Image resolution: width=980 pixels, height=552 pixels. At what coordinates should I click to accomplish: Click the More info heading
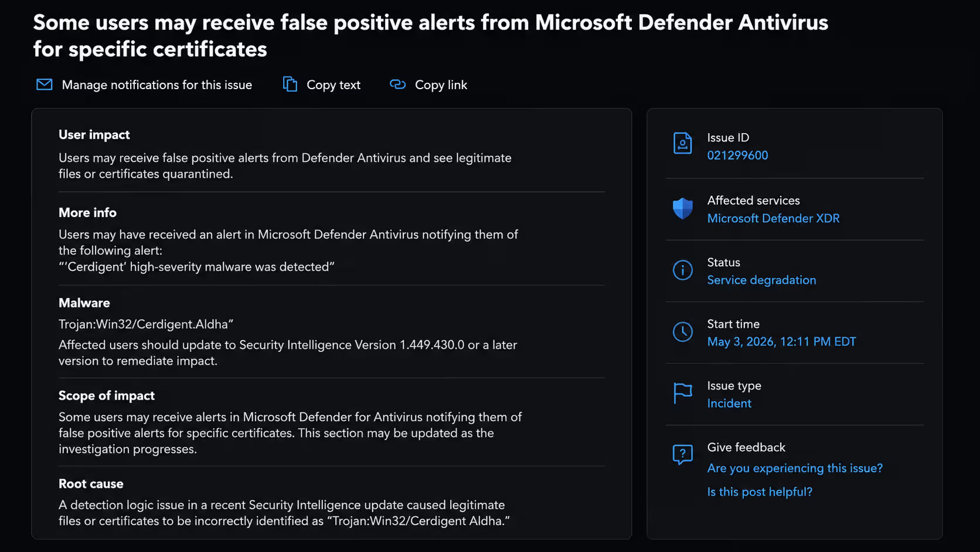click(87, 213)
